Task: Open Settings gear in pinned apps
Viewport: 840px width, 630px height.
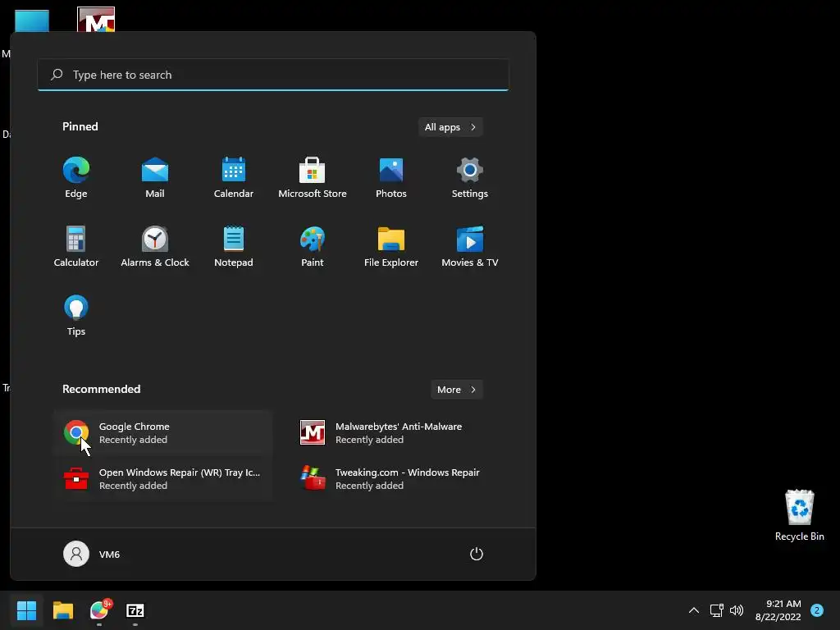Action: point(470,178)
